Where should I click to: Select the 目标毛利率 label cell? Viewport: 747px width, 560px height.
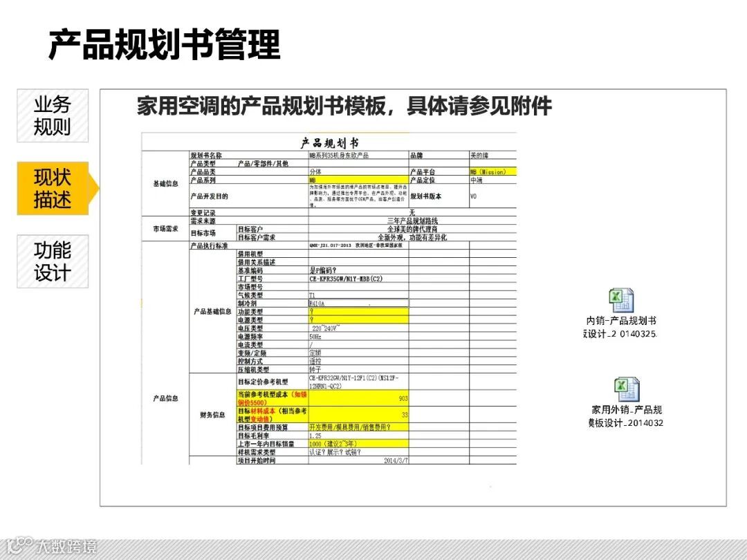click(273, 436)
